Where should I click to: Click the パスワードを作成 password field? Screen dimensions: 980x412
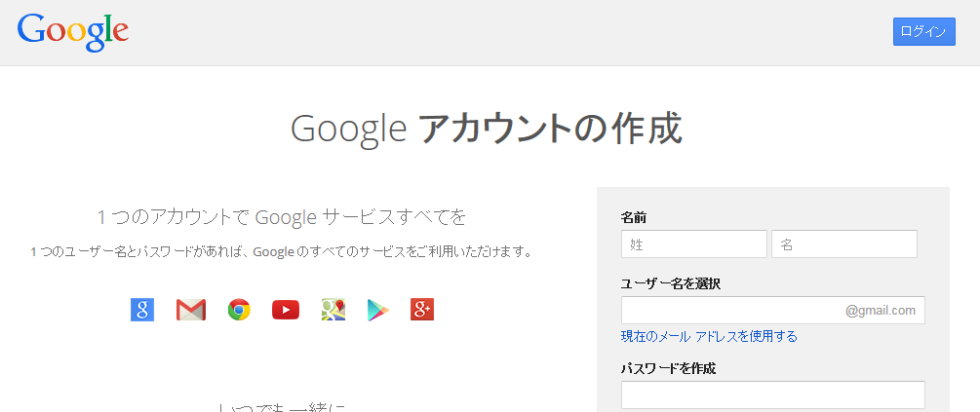773,394
